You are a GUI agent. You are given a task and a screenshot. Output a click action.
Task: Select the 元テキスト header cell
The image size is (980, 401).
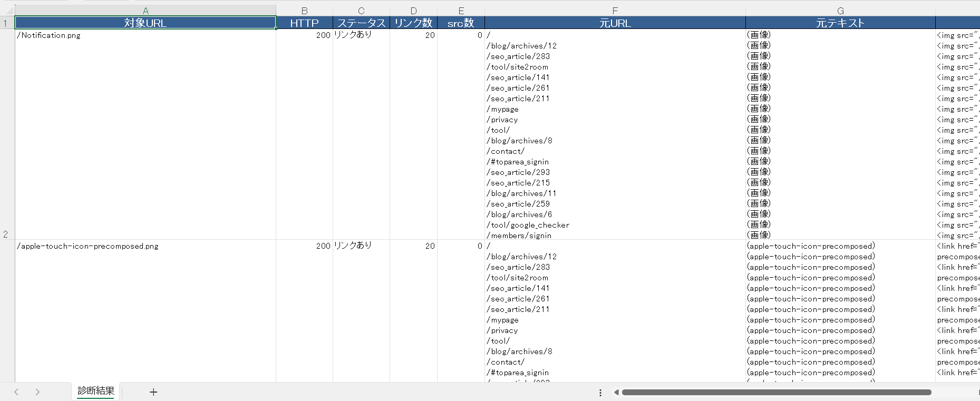(840, 23)
